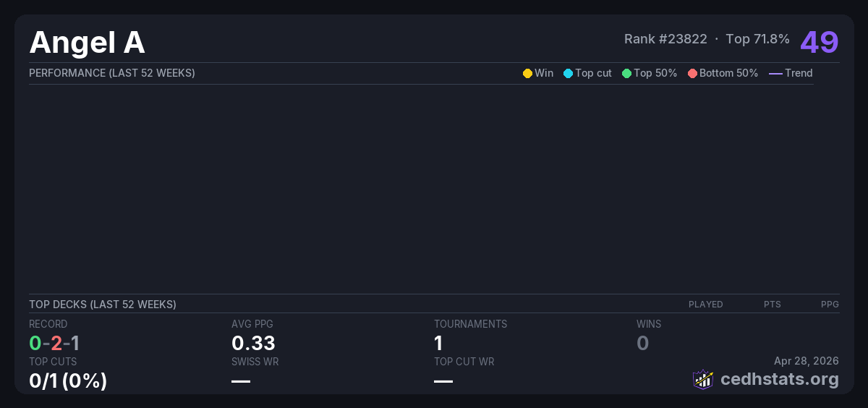868x408 pixels.
Task: Click the 0-2-1 record value
Action: [x=54, y=343]
